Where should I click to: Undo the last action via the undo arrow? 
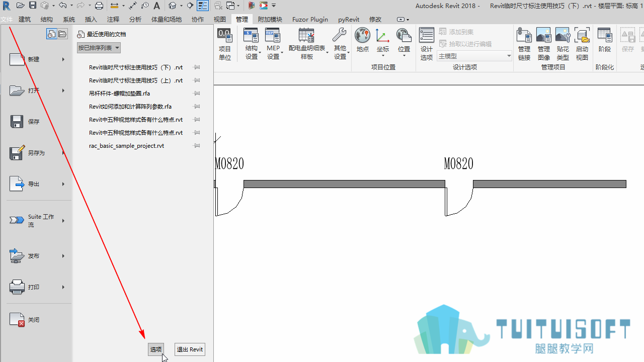click(62, 6)
